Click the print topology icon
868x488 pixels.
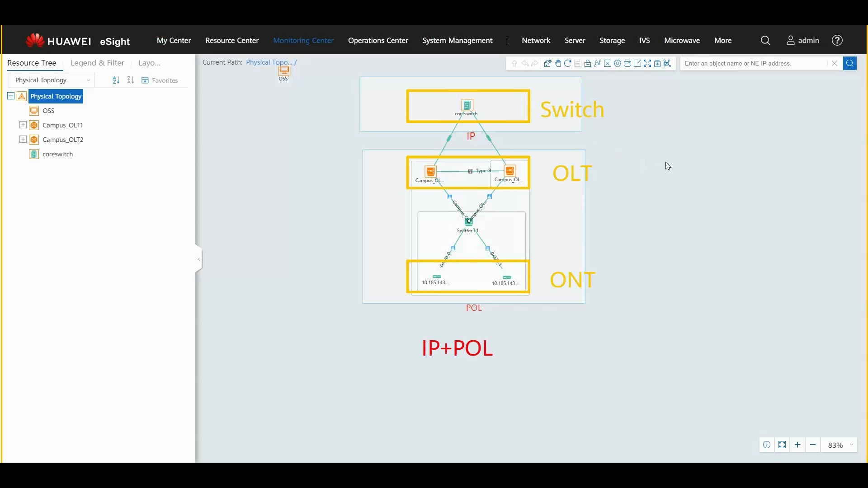coord(627,64)
